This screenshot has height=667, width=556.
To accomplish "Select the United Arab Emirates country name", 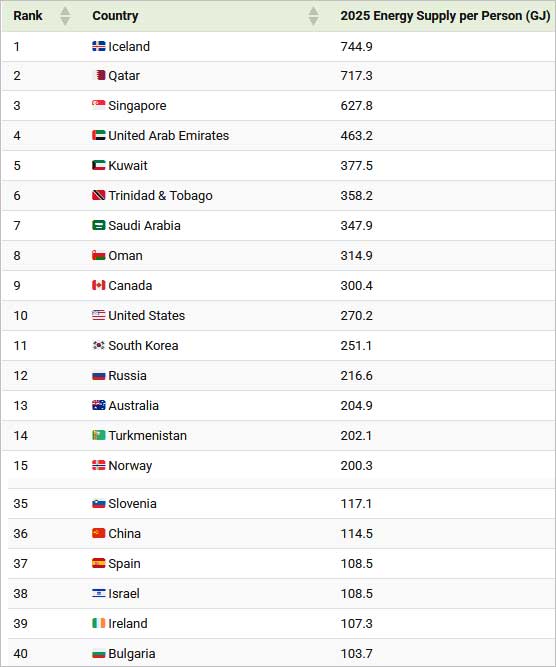I will point(168,135).
